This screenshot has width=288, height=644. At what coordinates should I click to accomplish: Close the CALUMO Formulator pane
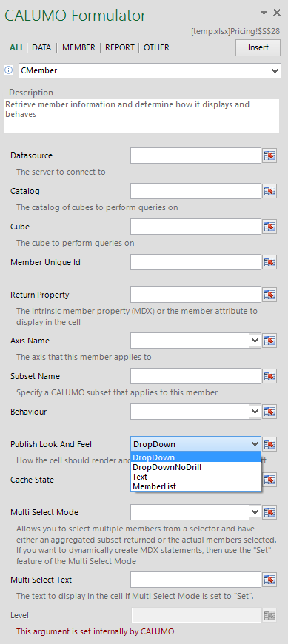coord(277,13)
